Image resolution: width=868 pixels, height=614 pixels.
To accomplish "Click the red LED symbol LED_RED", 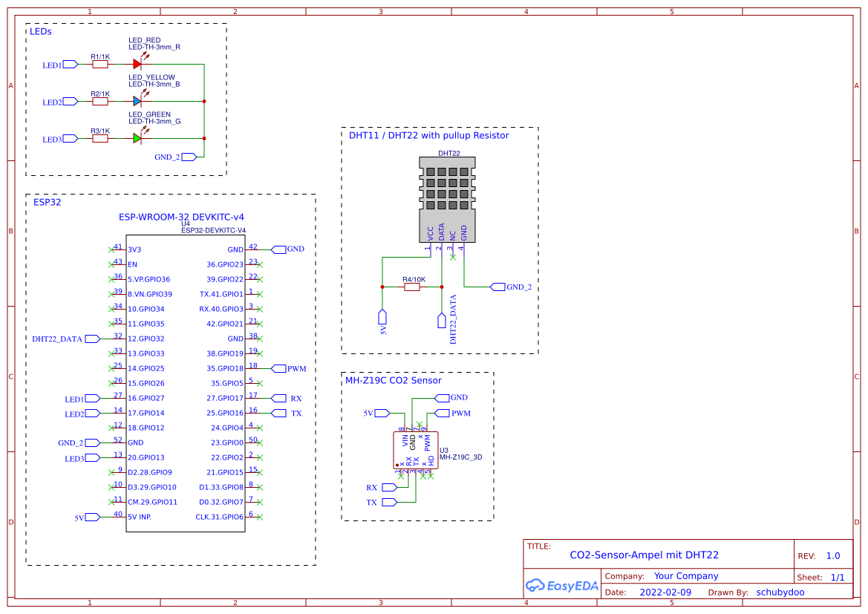I will pos(137,65).
